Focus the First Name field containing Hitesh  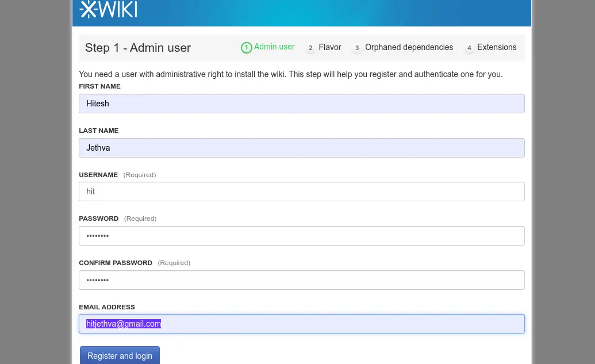click(x=302, y=104)
